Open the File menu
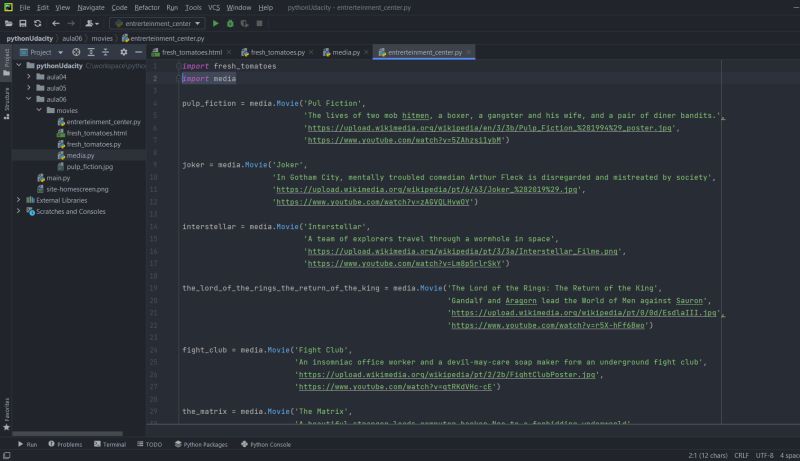 [24, 8]
